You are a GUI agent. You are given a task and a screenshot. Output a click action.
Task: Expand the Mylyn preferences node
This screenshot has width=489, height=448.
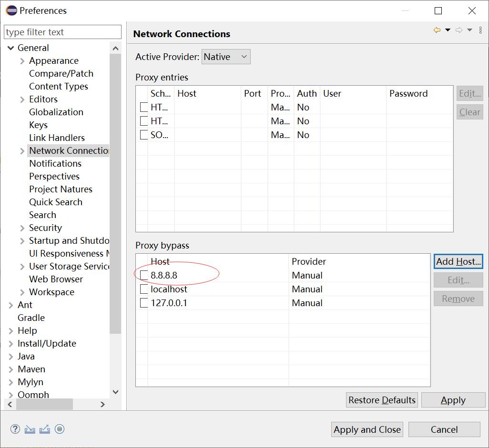(11, 382)
